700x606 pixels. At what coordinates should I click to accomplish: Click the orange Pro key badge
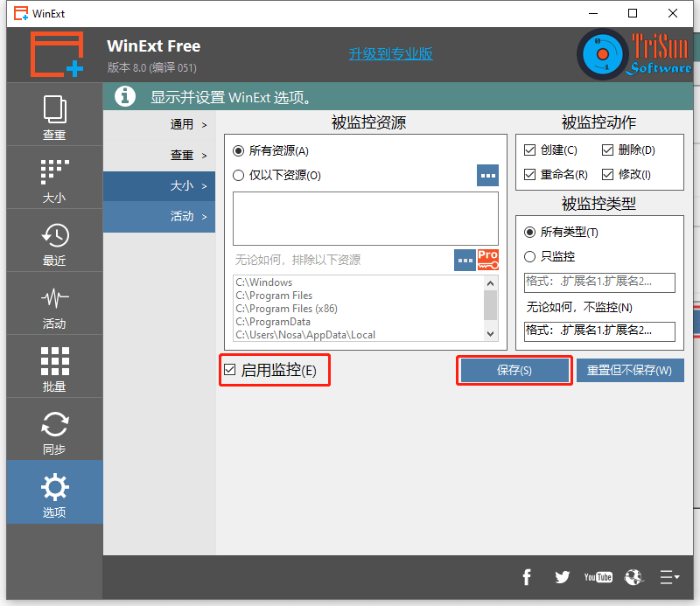[488, 260]
